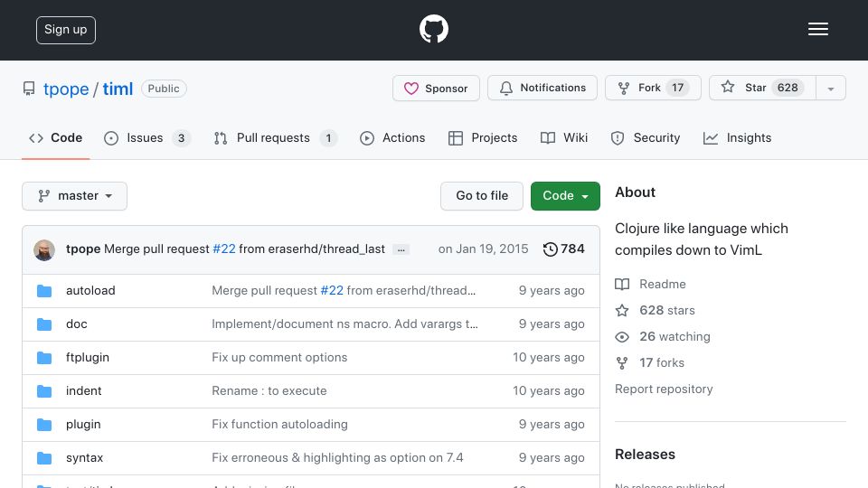The height and width of the screenshot is (488, 868).
Task: Click the indent folder icon
Action: click(44, 391)
